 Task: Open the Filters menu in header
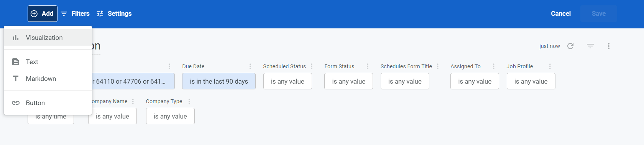pos(75,13)
